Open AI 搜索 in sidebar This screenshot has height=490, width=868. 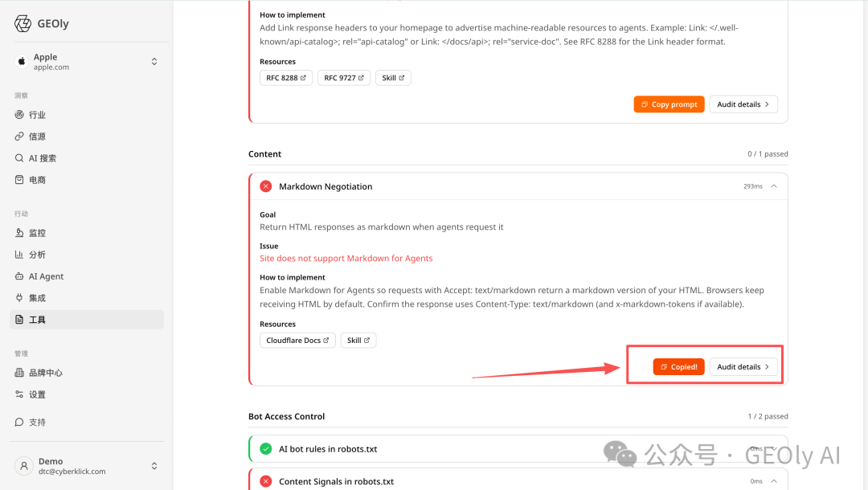click(86, 158)
